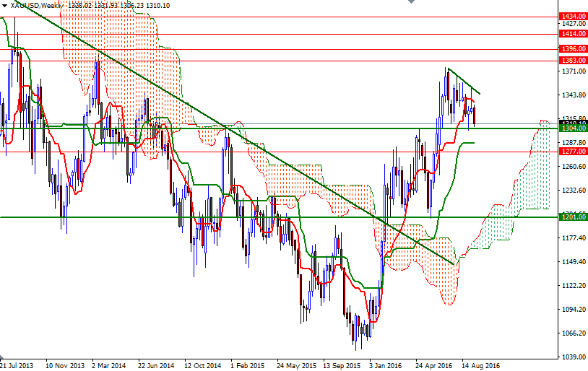Screen dimensions: 588x371
Task: Click the grey chart shift triangle at top
Action: 411,1
